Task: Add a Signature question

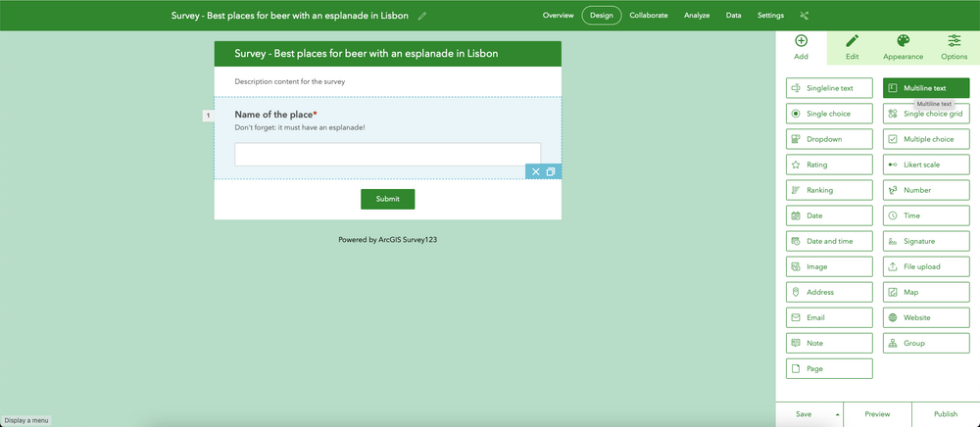Action: pyautogui.click(x=925, y=241)
